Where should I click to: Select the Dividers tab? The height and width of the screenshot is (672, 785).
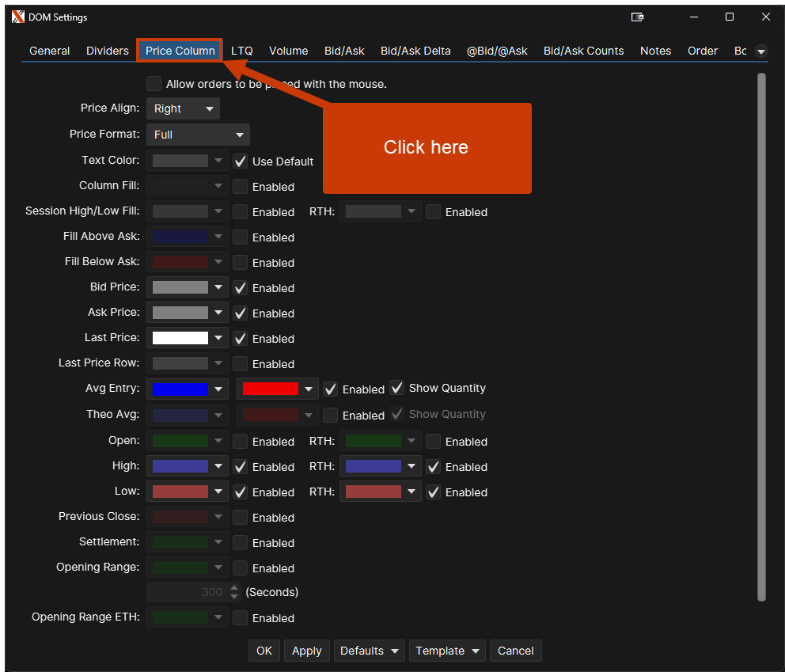tap(108, 51)
